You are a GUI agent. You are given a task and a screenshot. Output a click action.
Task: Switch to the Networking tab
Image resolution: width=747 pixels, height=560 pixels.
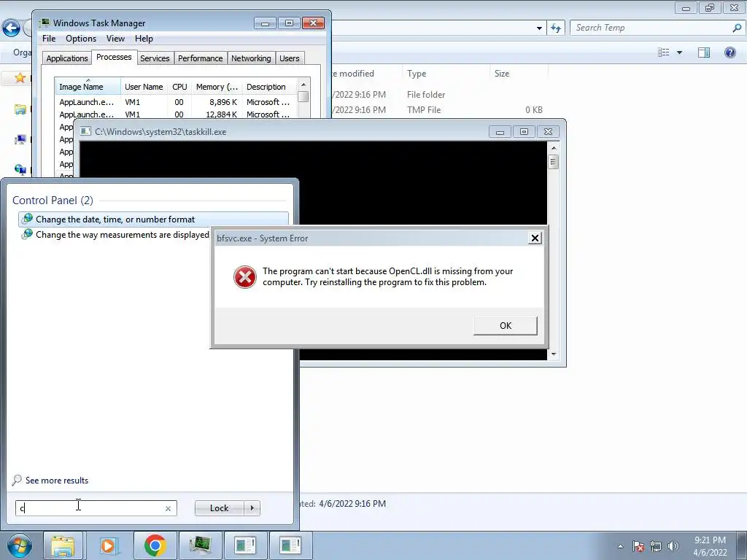(251, 58)
